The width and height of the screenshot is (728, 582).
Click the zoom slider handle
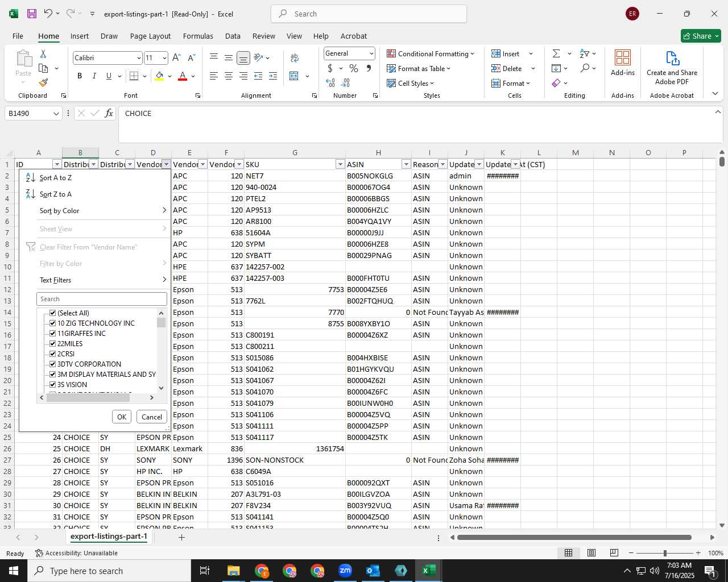[665, 553]
